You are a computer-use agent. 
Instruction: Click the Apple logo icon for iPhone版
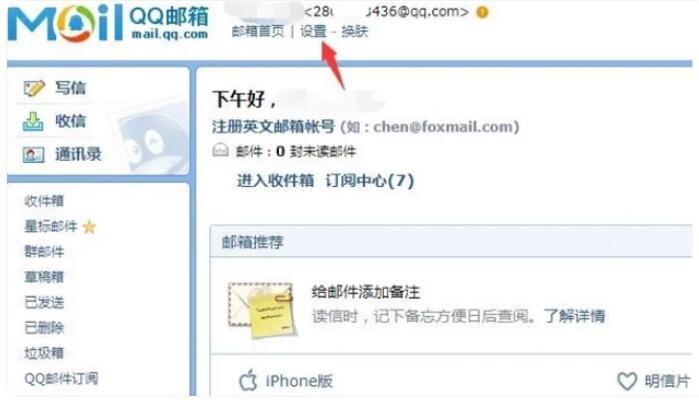[x=248, y=380]
